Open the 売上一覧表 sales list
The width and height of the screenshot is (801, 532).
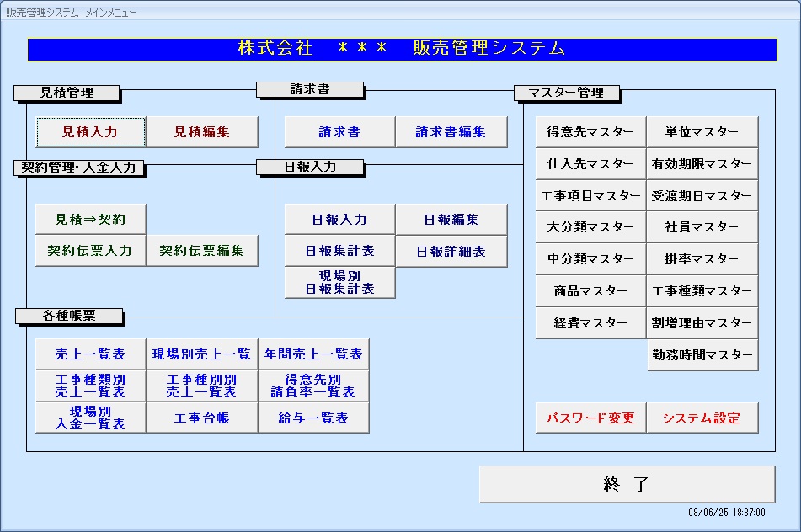[90, 354]
